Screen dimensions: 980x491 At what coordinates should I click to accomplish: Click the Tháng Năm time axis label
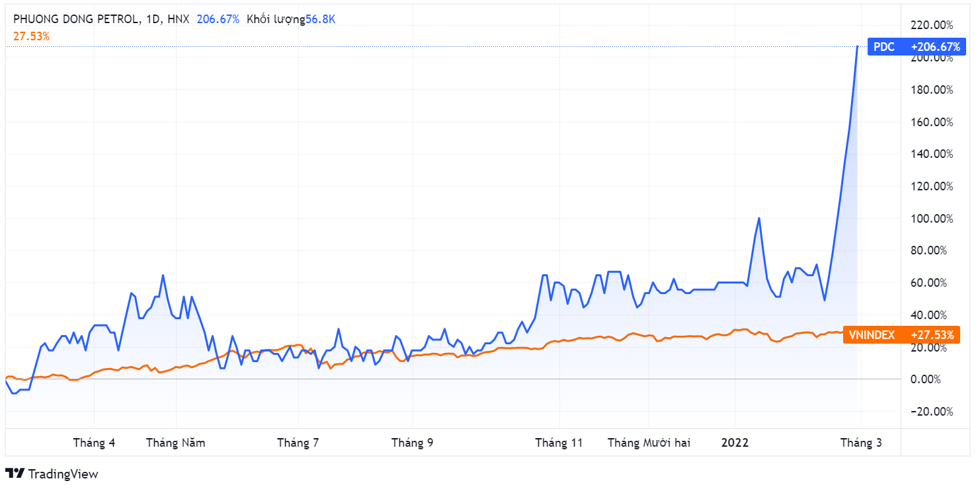click(x=176, y=443)
